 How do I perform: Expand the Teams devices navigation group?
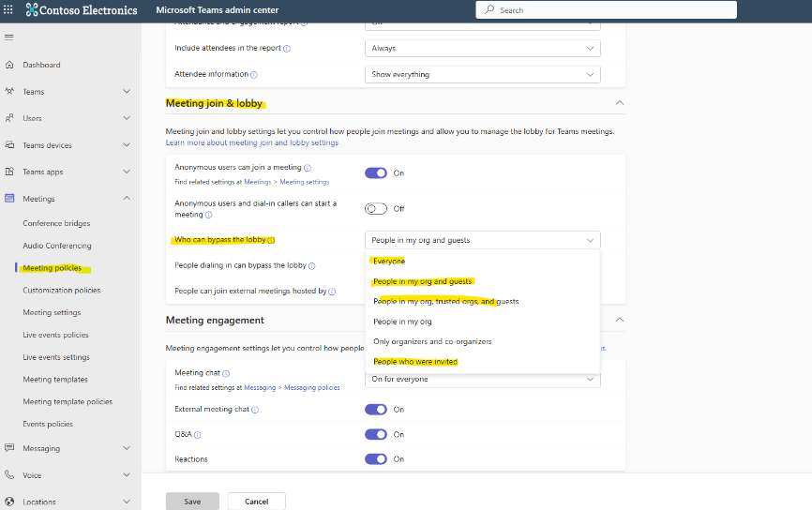click(x=127, y=145)
